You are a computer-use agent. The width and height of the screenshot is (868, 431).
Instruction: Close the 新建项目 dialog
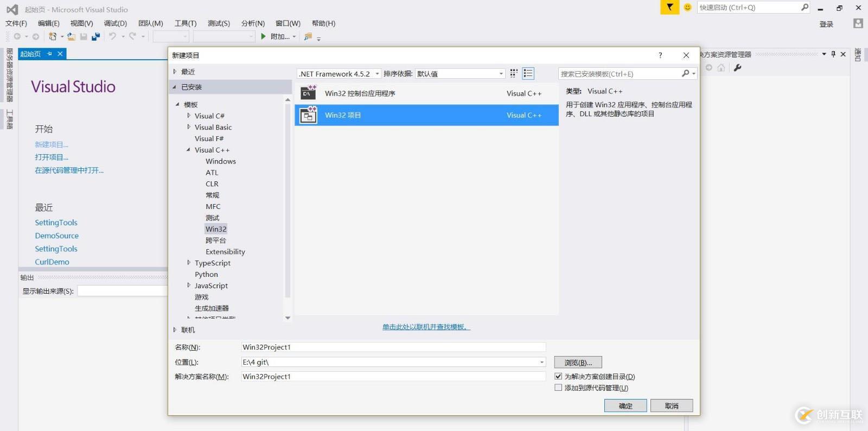coord(686,55)
